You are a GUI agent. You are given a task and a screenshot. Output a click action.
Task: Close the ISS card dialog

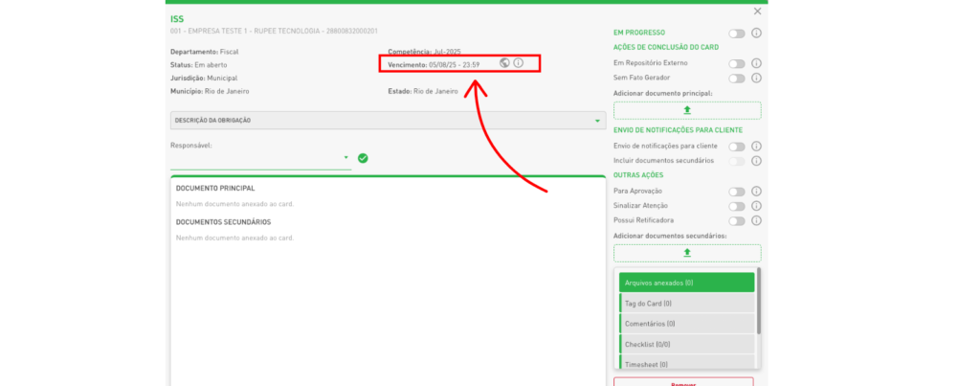[758, 11]
